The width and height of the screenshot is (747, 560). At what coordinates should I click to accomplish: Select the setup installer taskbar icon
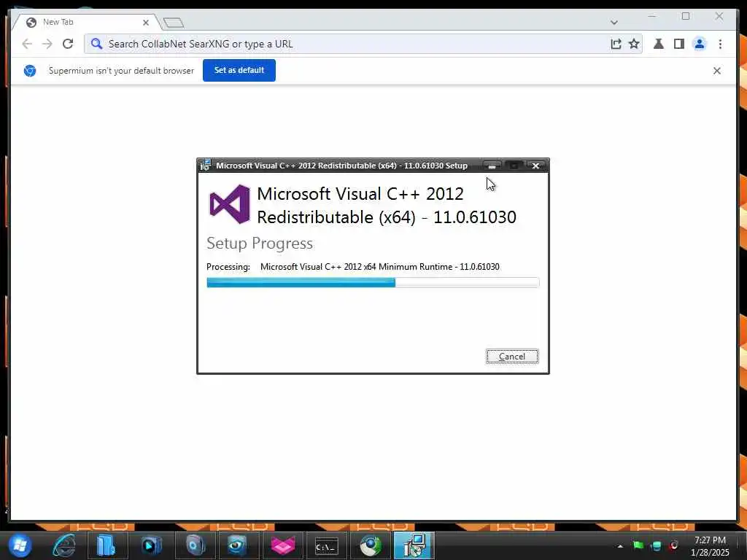(414, 545)
